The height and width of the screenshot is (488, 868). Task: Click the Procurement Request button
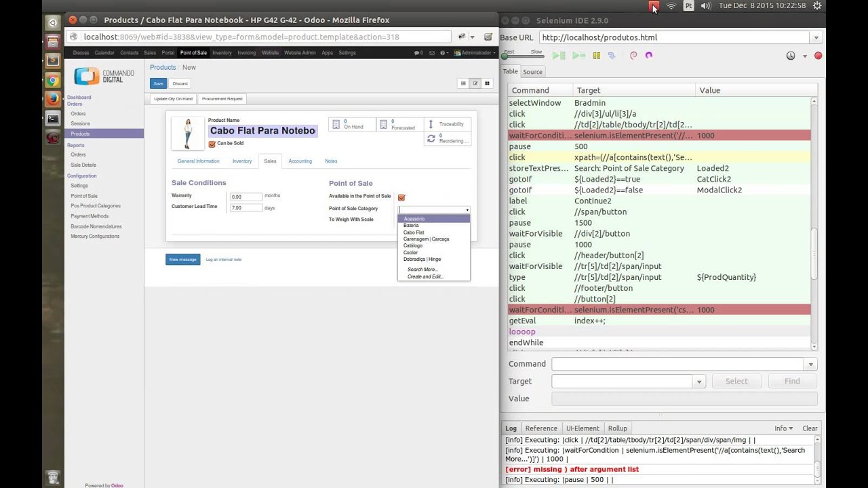(x=222, y=99)
